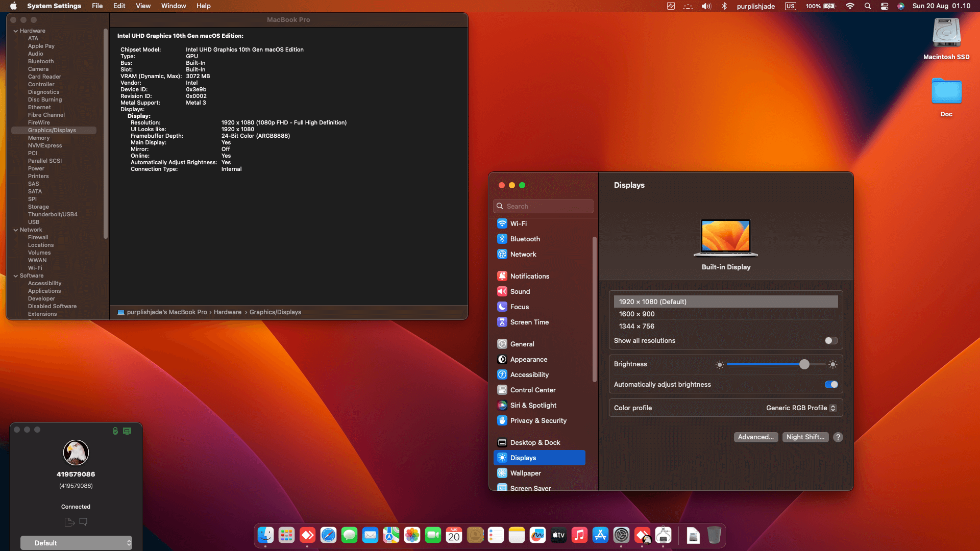Open Privacy & Security pane

(x=538, y=420)
